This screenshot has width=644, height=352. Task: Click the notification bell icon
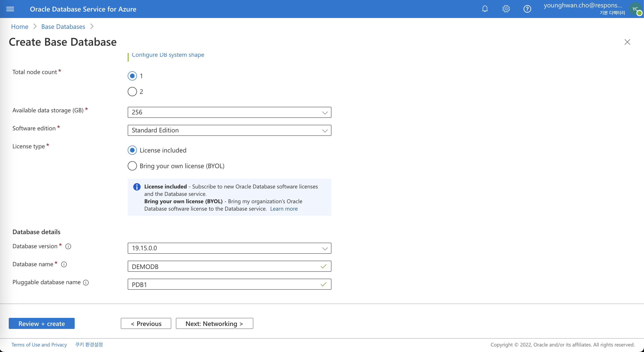coord(485,9)
